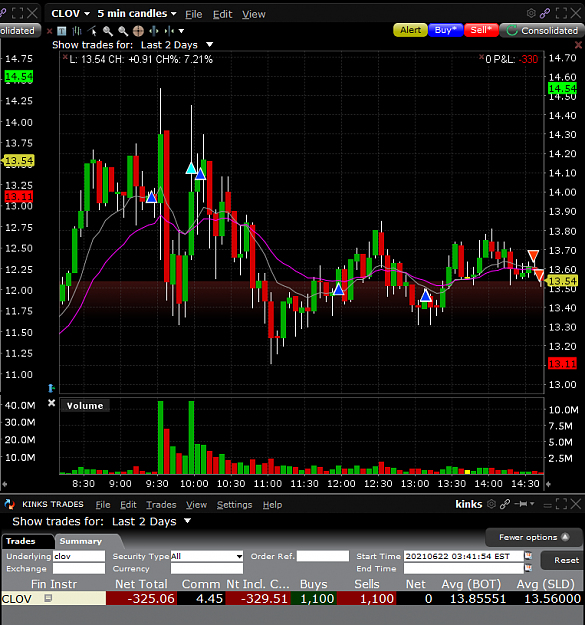Close the volume sub-chart with X icon
The height and width of the screenshot is (625, 585).
tap(51, 403)
